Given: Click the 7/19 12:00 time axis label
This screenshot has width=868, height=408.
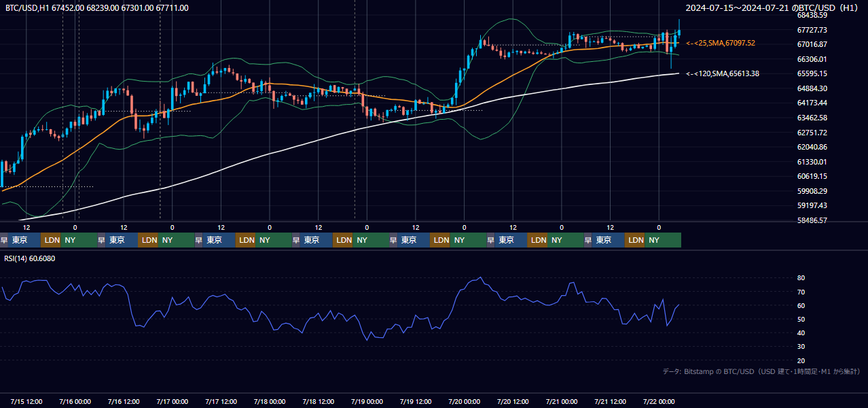Looking at the screenshot, I should coord(416,401).
